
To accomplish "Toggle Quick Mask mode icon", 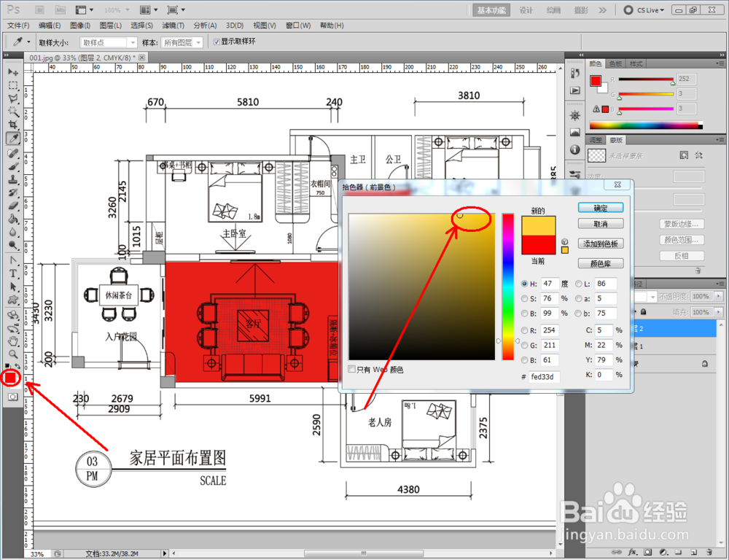I will (12, 397).
